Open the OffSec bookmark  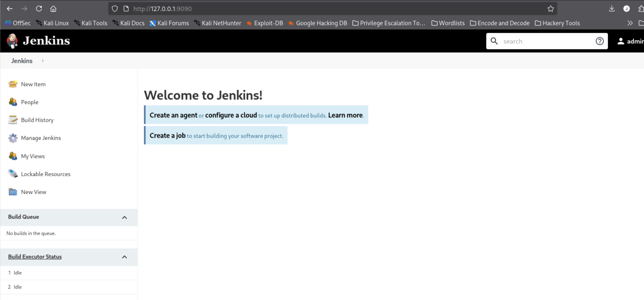coord(18,23)
